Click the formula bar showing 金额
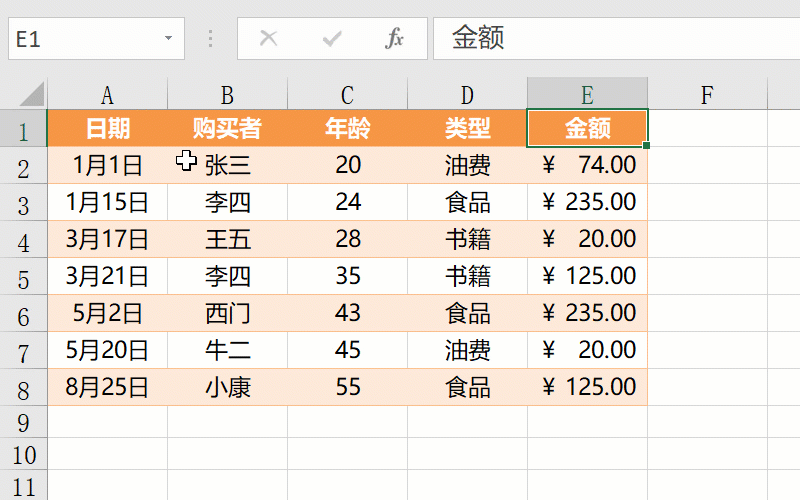Image resolution: width=800 pixels, height=500 pixels. point(616,39)
